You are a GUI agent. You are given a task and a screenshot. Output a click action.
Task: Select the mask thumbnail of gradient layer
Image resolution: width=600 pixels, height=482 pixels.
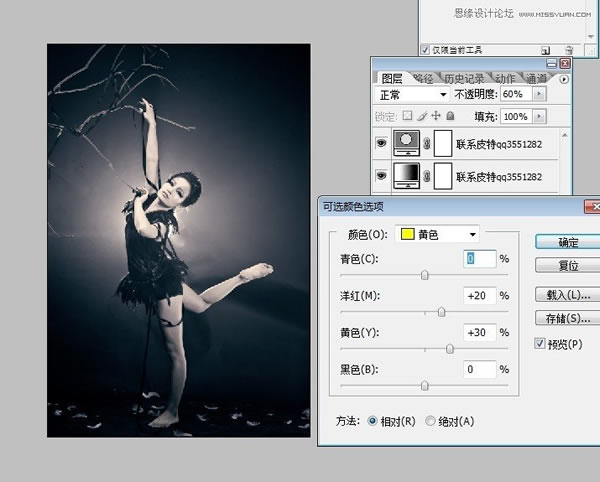443,176
